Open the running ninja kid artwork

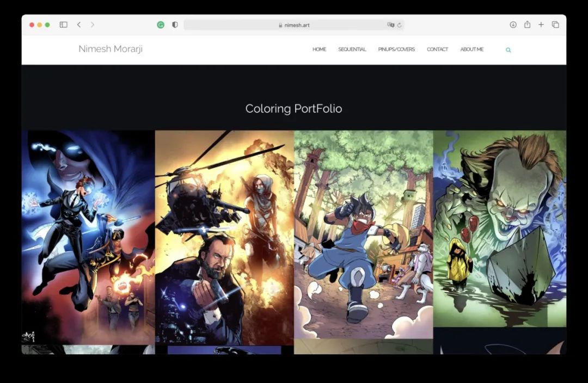pyautogui.click(x=363, y=234)
